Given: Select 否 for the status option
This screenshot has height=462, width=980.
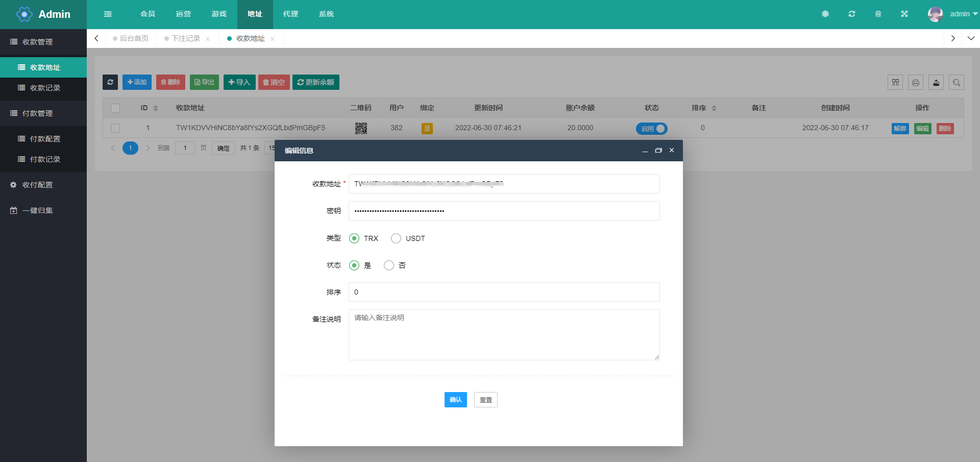Looking at the screenshot, I should coord(389,265).
